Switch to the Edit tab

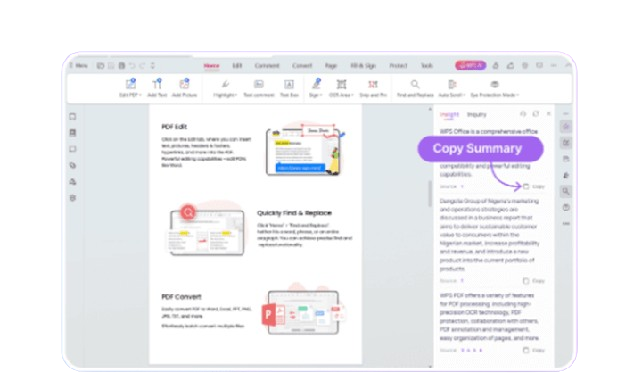point(237,66)
